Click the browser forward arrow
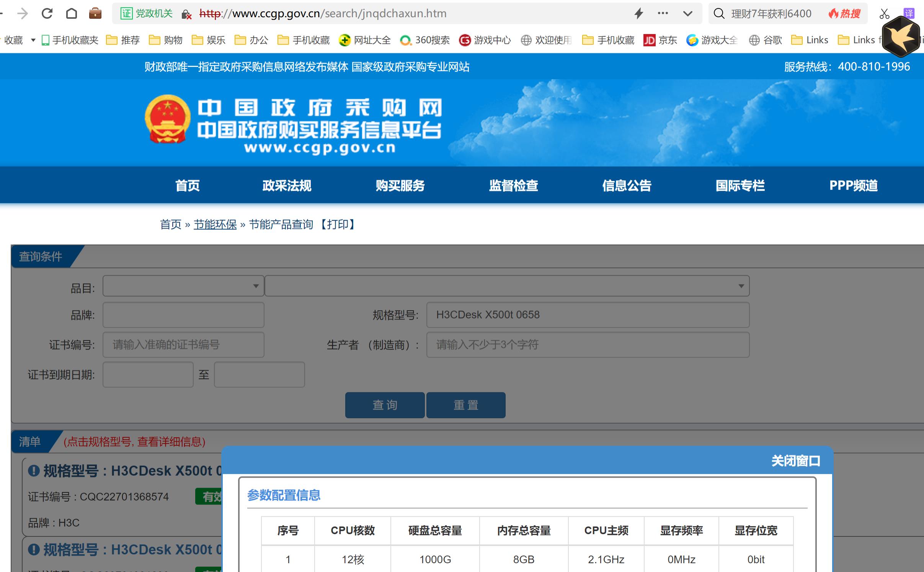This screenshot has height=572, width=924. 23,14
